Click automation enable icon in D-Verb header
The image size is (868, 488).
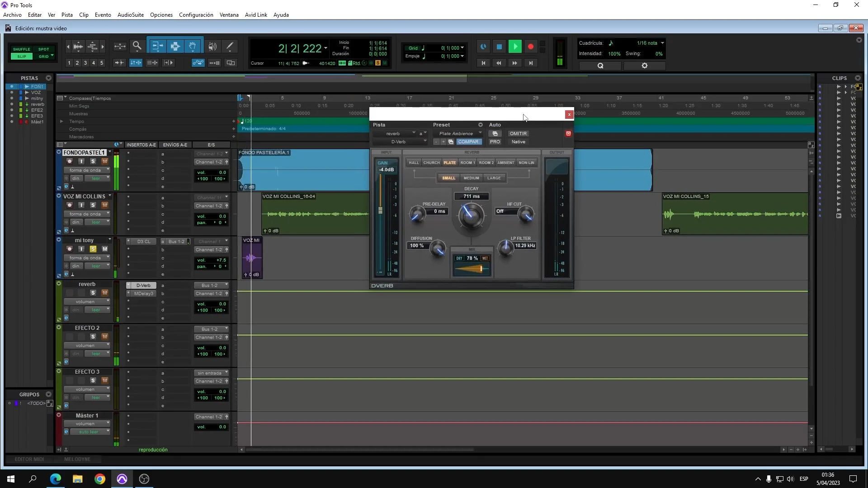495,133
